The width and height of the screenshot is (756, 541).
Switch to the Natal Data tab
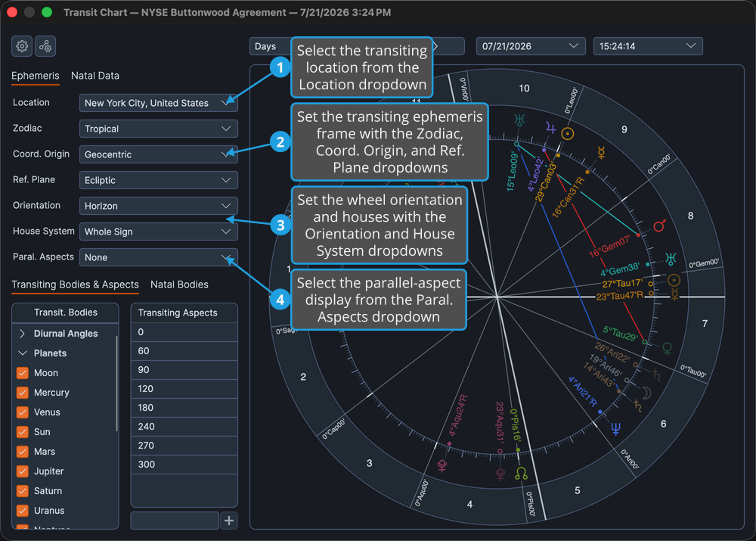click(x=95, y=76)
